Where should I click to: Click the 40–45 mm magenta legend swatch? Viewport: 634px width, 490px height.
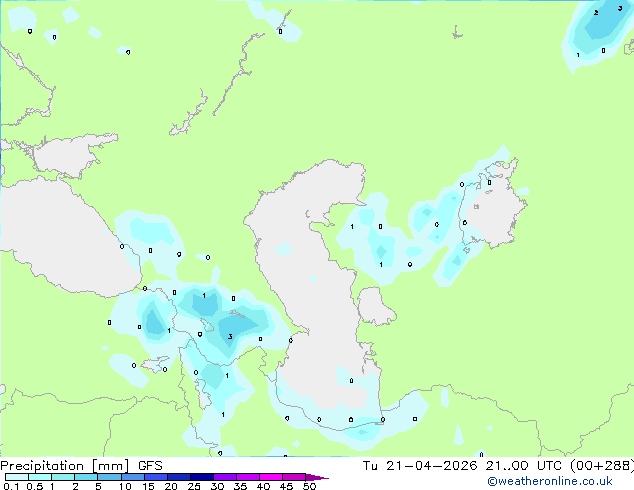pyautogui.click(x=271, y=477)
